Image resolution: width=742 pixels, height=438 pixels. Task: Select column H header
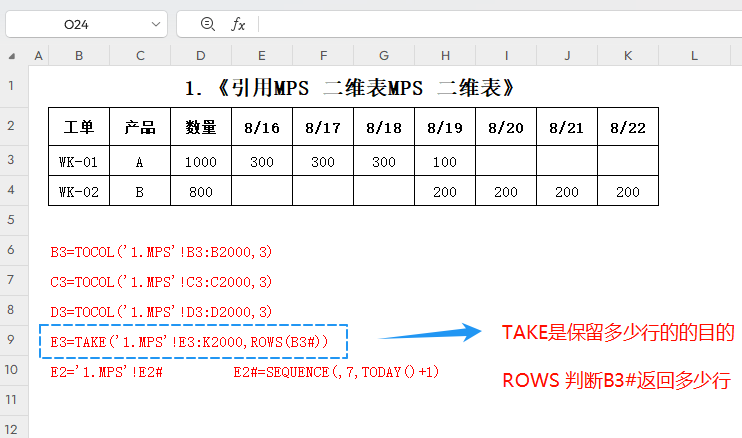click(445, 56)
